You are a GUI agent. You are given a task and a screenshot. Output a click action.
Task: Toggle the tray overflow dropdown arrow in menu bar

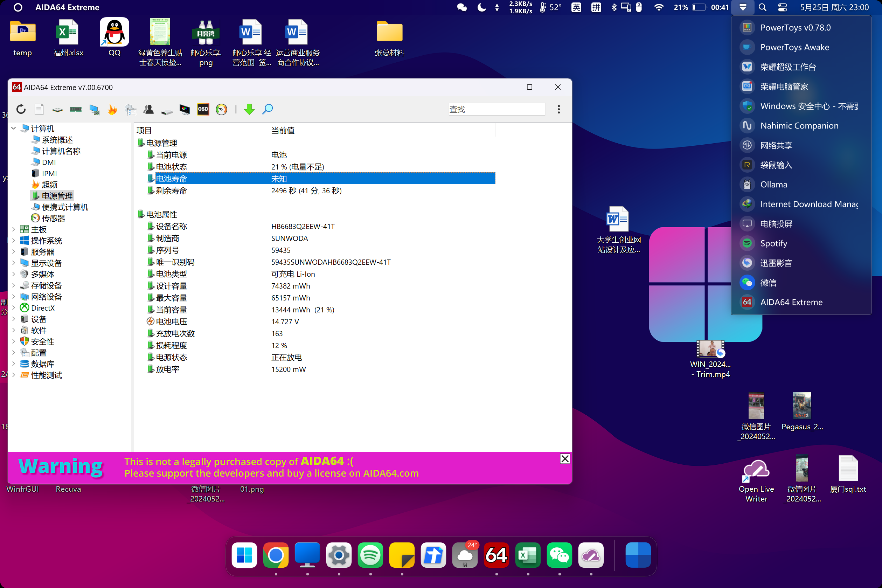[743, 7]
